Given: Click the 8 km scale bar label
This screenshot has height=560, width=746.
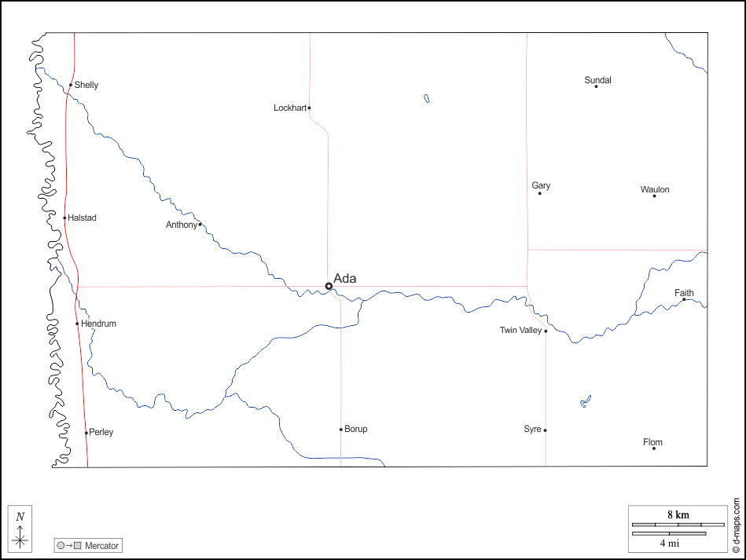Looking at the screenshot, I should (x=678, y=514).
